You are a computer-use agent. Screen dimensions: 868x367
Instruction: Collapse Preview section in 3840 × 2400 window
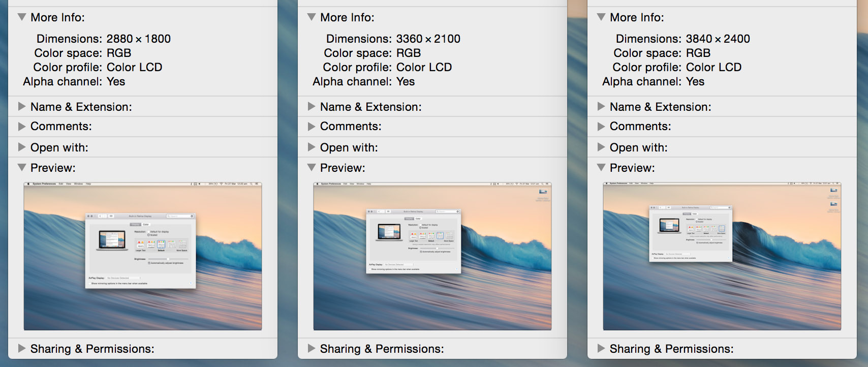601,167
